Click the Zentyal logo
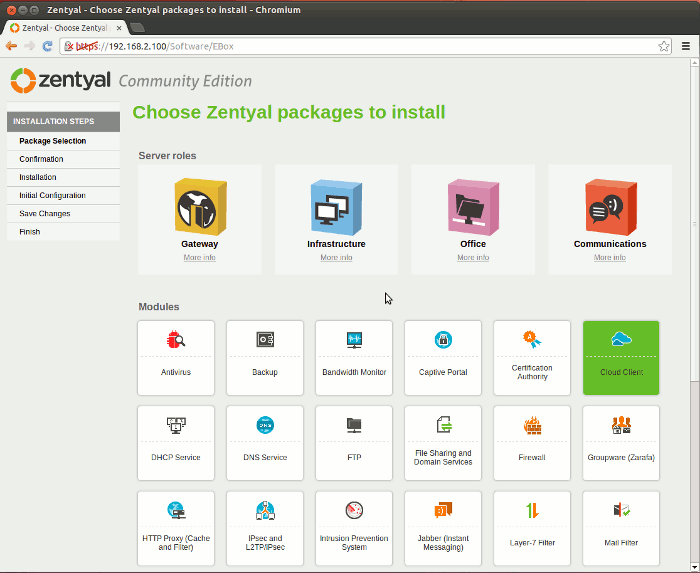This screenshot has width=700, height=573. [60, 81]
